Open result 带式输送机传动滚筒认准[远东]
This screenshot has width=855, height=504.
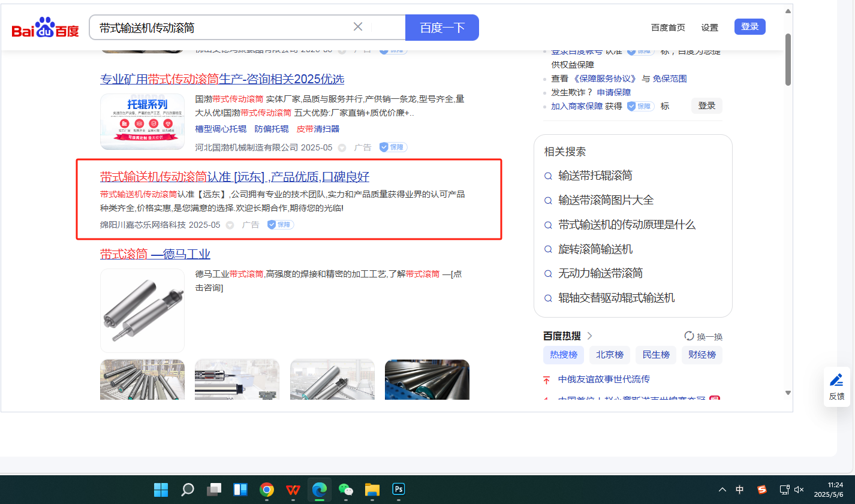point(234,177)
